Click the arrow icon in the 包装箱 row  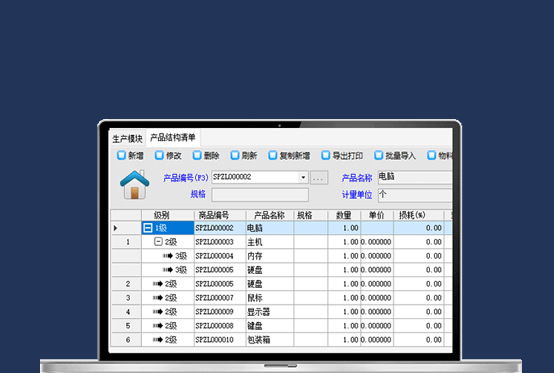[x=158, y=340]
